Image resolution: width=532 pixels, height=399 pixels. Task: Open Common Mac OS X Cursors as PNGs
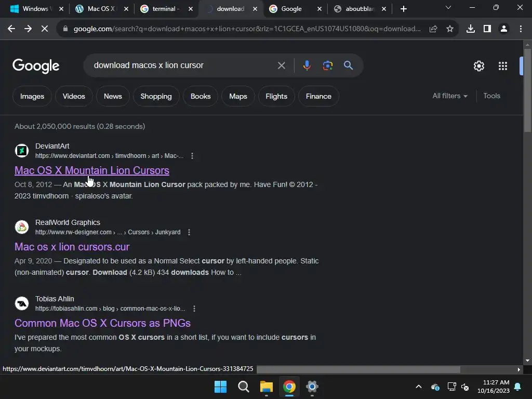pyautogui.click(x=102, y=323)
